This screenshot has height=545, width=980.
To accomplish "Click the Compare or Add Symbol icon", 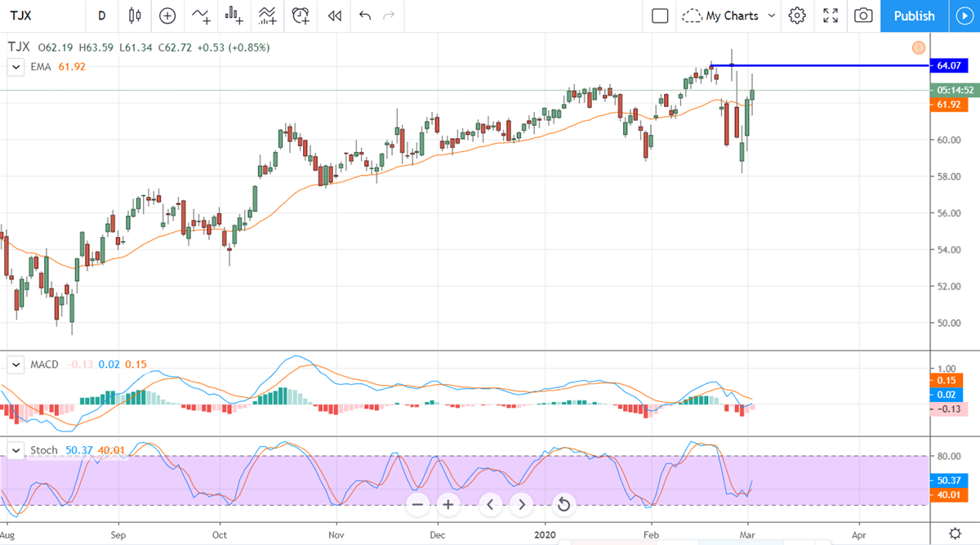I will pyautogui.click(x=167, y=16).
